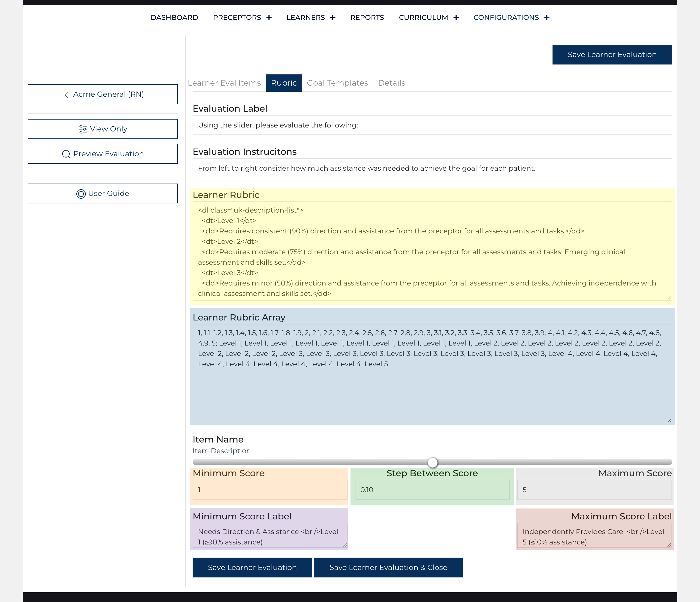This screenshot has width=700, height=602.
Task: Click top Save Learner Evaluation button
Action: pos(612,55)
